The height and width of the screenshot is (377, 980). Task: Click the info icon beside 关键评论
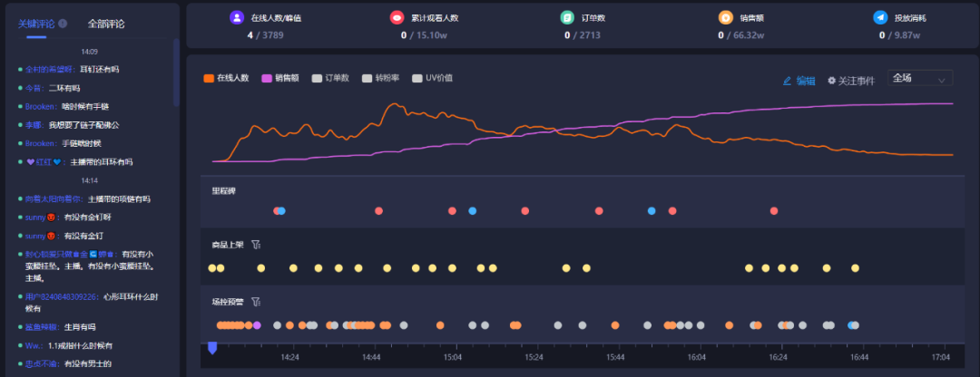pos(63,24)
